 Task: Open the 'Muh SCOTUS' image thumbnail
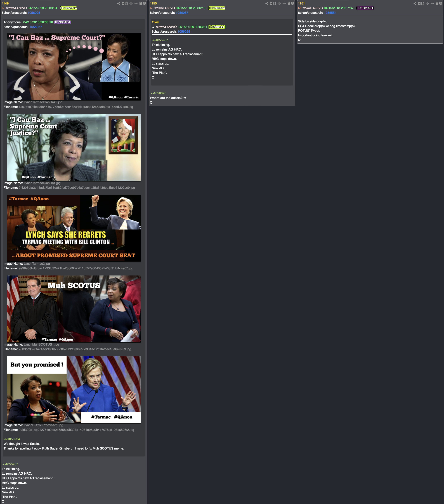(x=74, y=309)
